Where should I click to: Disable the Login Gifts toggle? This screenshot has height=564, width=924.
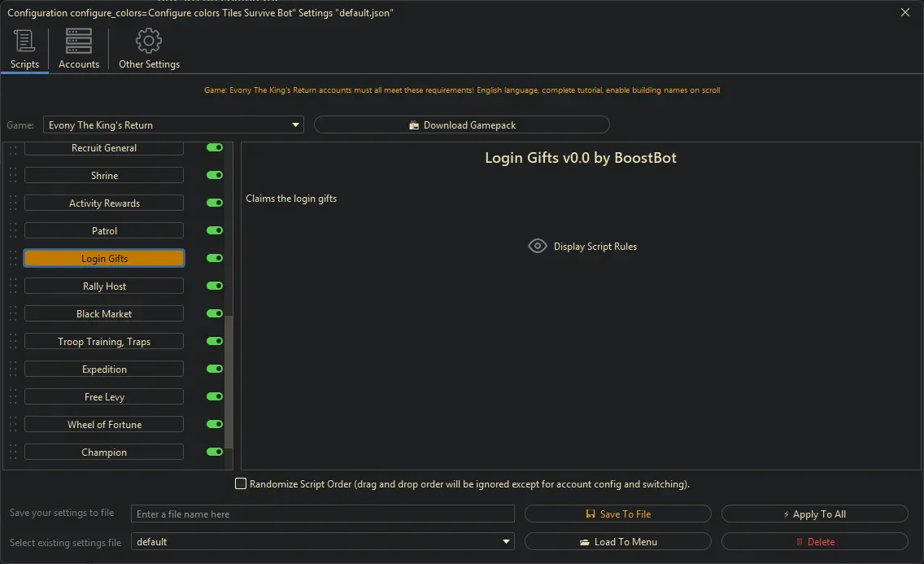[x=214, y=258]
